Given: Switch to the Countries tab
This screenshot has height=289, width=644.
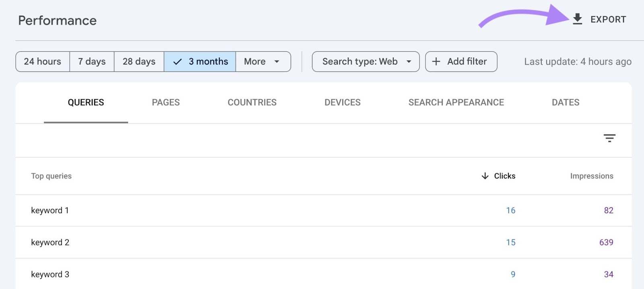Looking at the screenshot, I should coord(252,102).
